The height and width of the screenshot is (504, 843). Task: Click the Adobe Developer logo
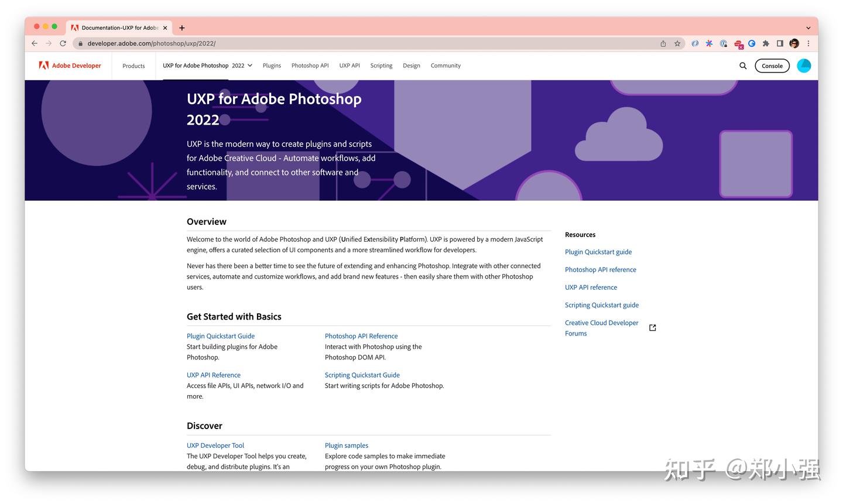68,66
